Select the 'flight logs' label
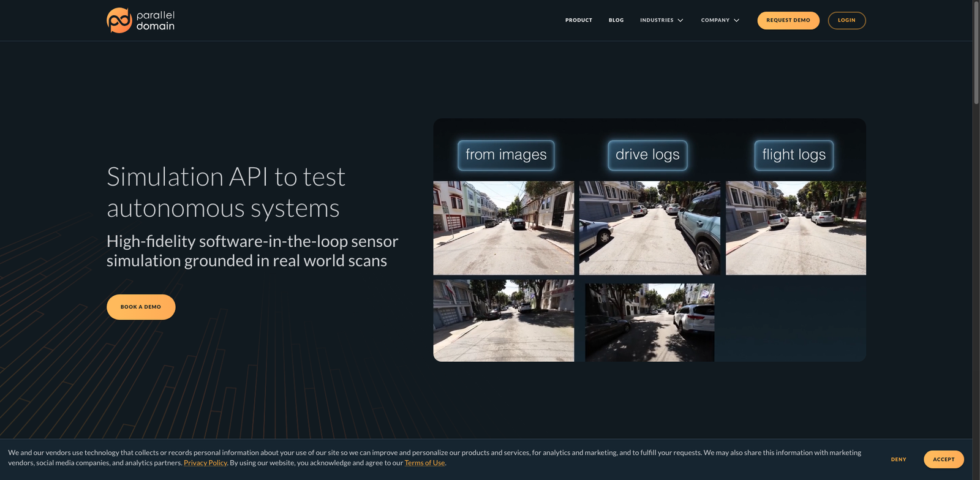980x480 pixels. 794,155
